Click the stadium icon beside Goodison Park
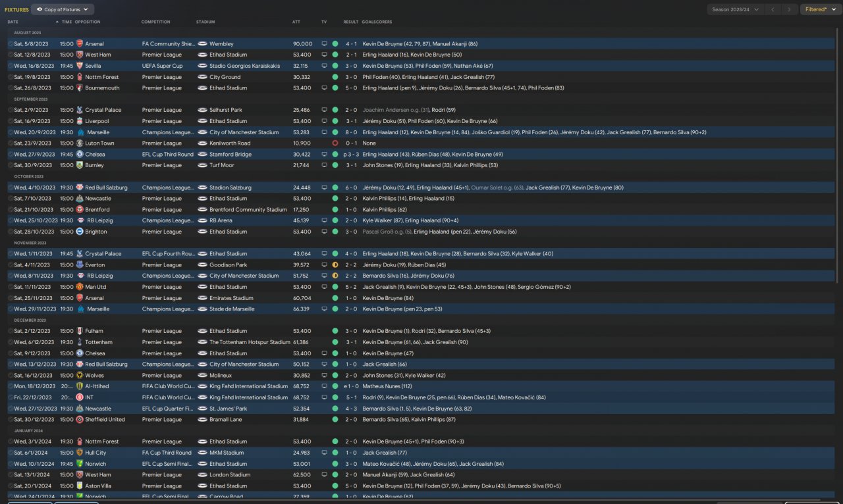Screen dimensions: 843x504 click(x=202, y=265)
